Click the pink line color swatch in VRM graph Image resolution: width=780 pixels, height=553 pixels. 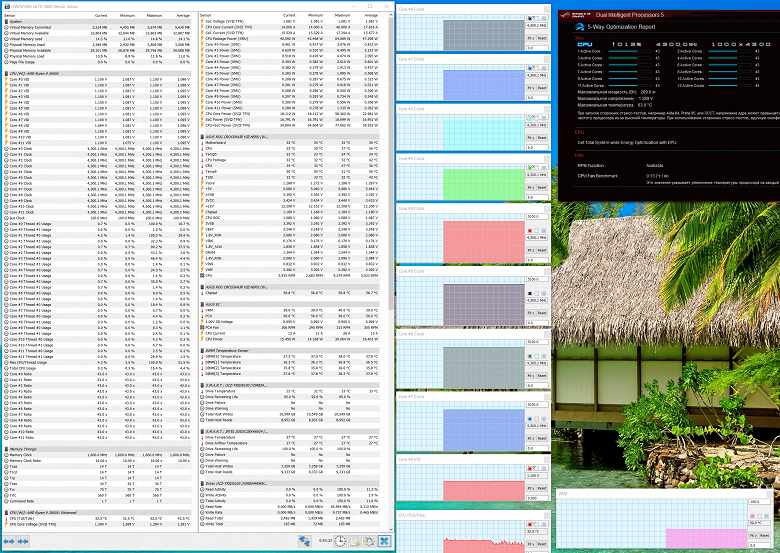click(x=752, y=516)
